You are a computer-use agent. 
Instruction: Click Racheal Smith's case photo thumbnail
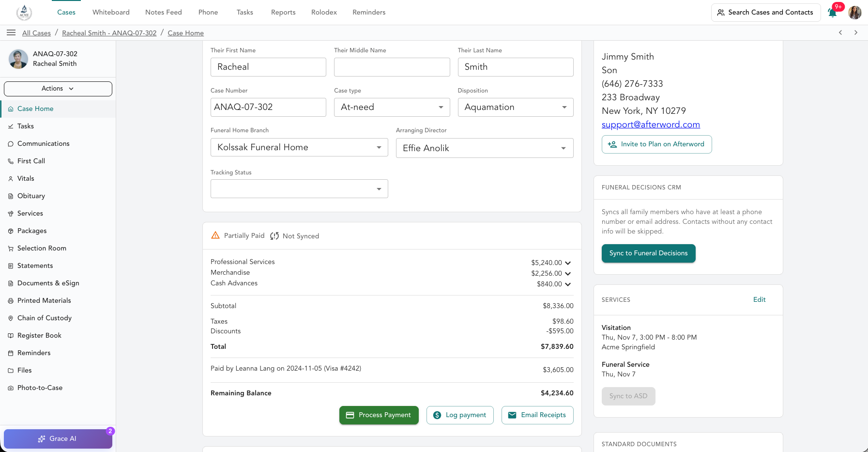(x=18, y=59)
